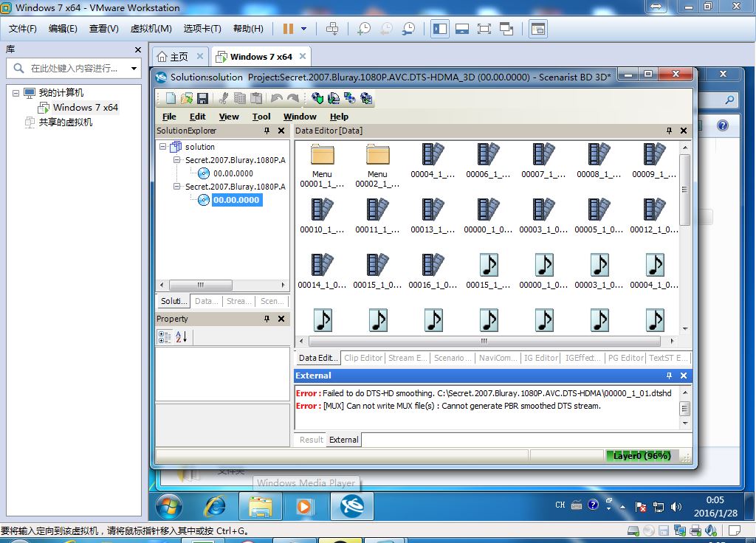Click the Paste clipboard icon
The image size is (756, 543).
(x=256, y=98)
